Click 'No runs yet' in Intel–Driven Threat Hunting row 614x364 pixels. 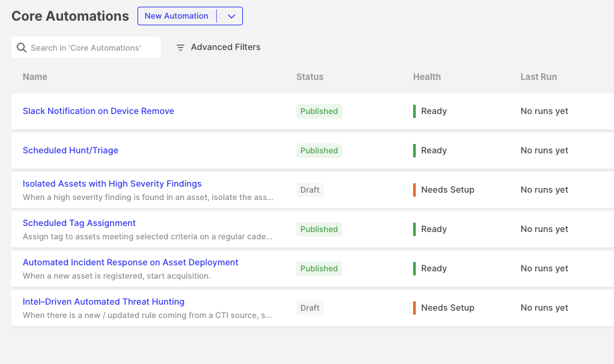(x=545, y=308)
